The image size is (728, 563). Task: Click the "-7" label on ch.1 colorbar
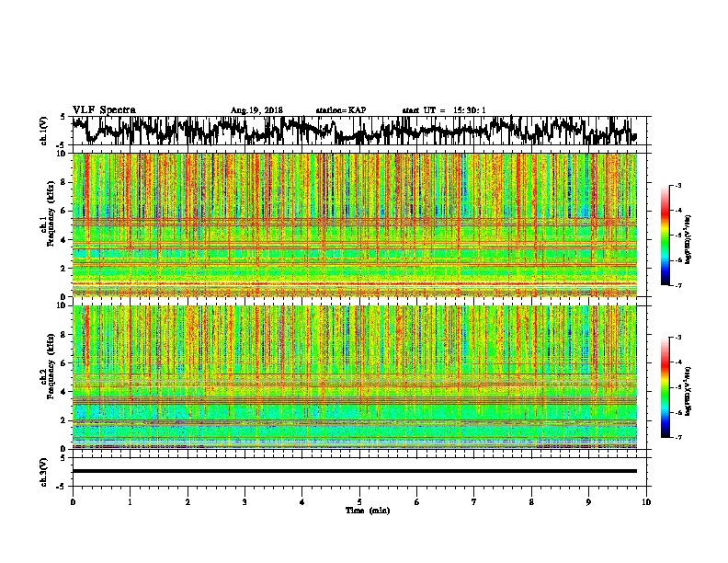pos(678,285)
